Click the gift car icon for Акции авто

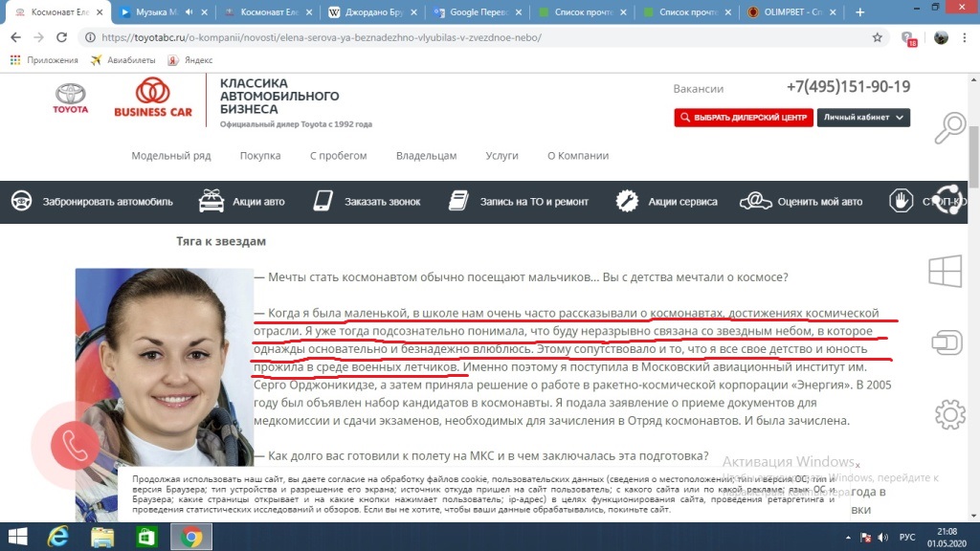click(212, 201)
